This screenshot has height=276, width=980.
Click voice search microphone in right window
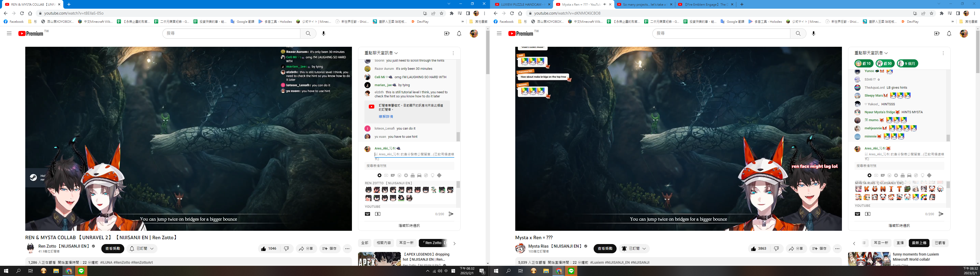813,33
